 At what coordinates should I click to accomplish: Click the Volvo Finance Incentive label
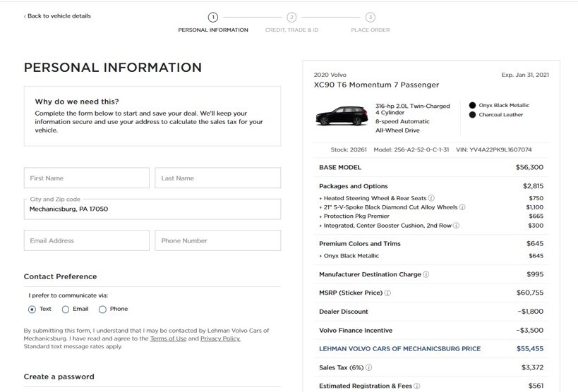pos(356,331)
